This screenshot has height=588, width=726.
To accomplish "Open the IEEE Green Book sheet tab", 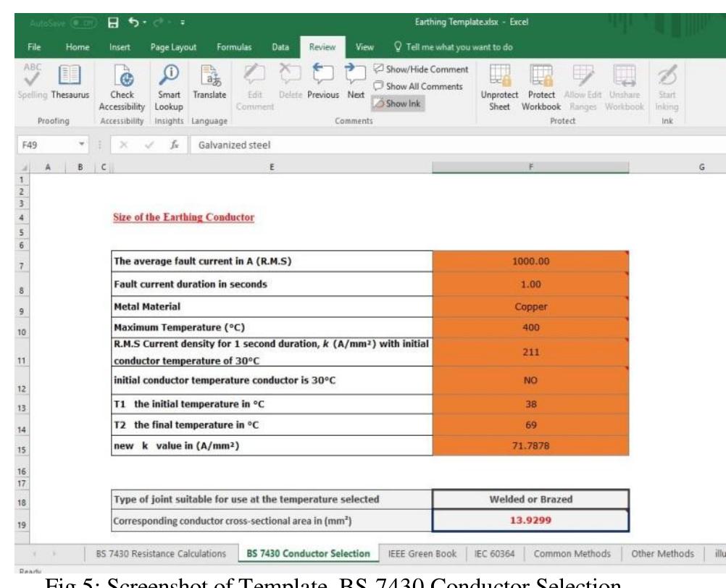I will pyautogui.click(x=422, y=554).
